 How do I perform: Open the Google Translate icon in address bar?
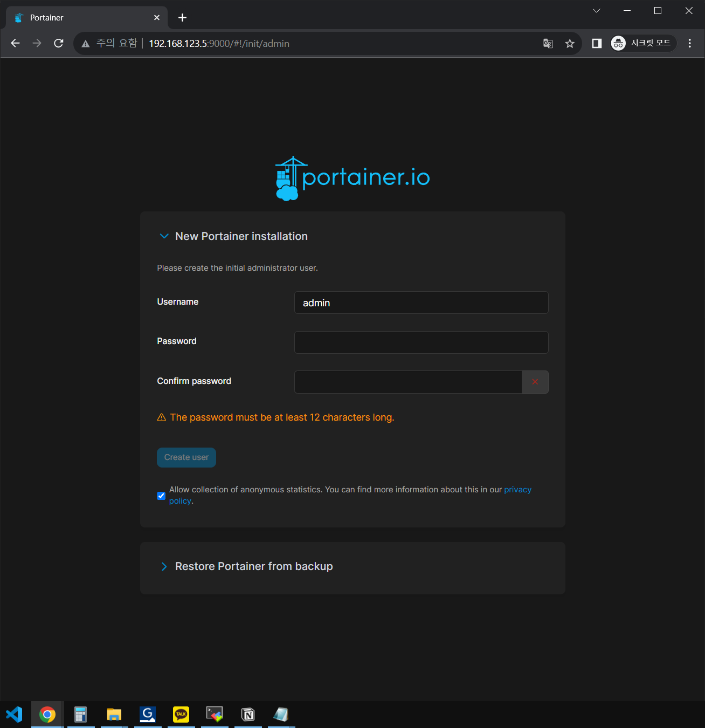(x=548, y=44)
